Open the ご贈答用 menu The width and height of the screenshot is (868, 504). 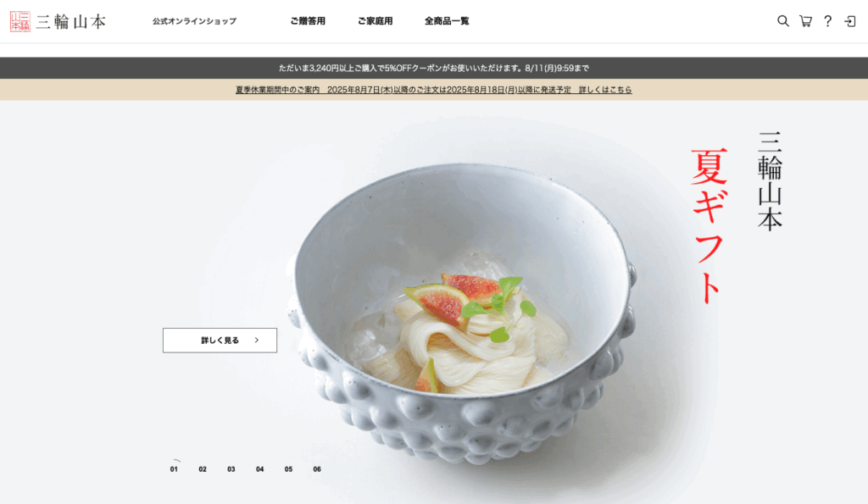point(308,21)
